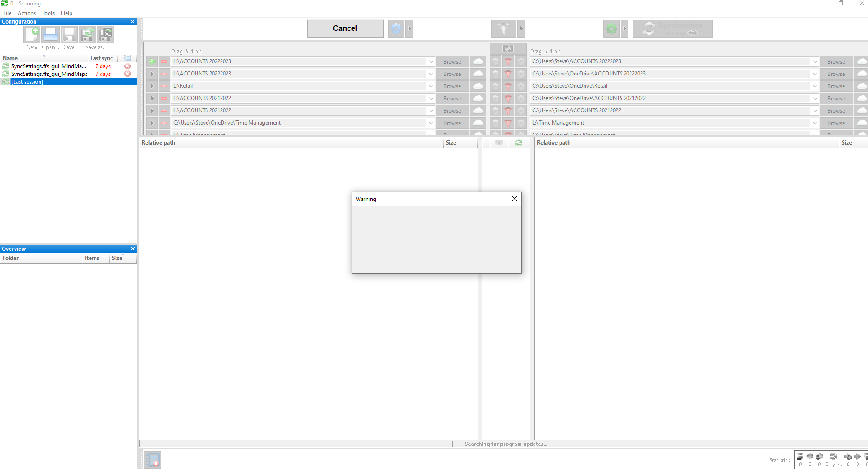The height and width of the screenshot is (469, 868).
Task: Click the Save as batch job icon
Action: 106,35
